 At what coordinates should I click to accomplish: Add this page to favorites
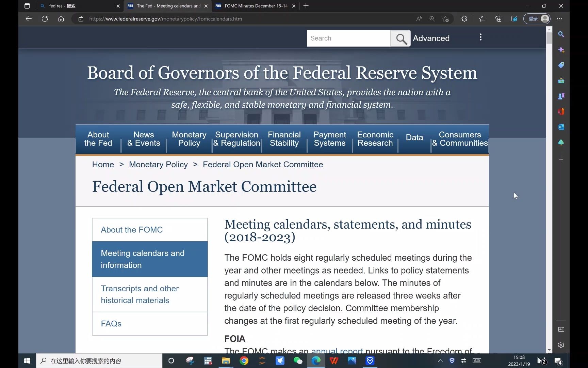click(x=445, y=19)
